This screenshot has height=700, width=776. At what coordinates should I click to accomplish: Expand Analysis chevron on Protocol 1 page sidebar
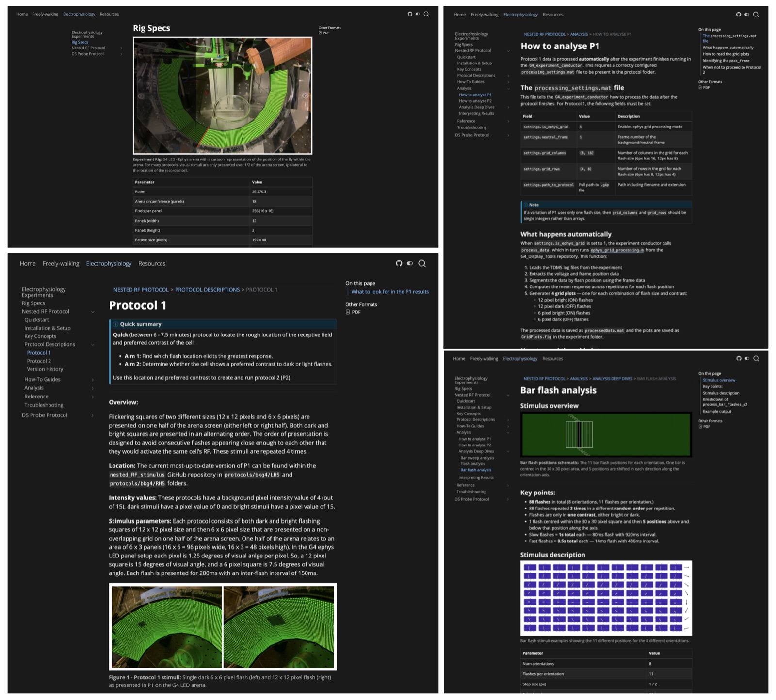tap(93, 388)
